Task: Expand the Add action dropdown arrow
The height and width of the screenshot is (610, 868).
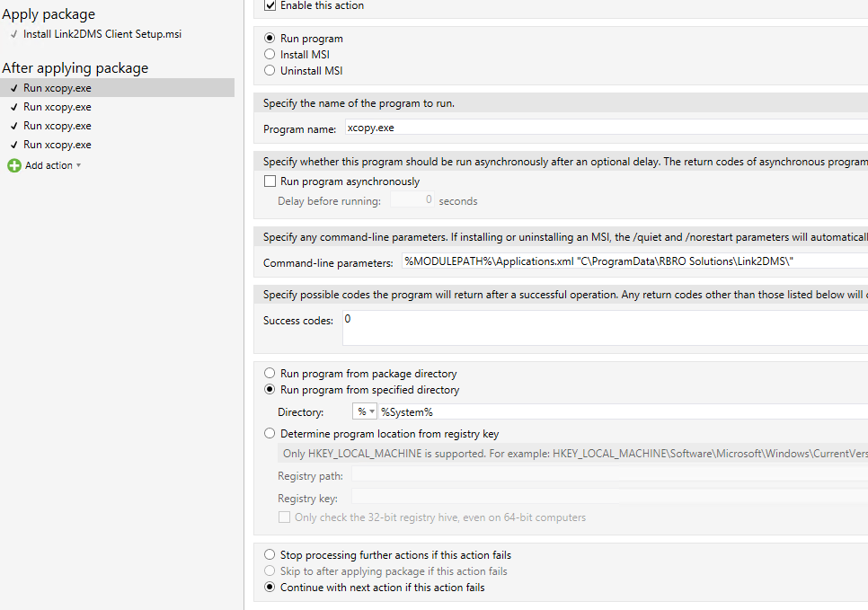Action: tap(79, 165)
